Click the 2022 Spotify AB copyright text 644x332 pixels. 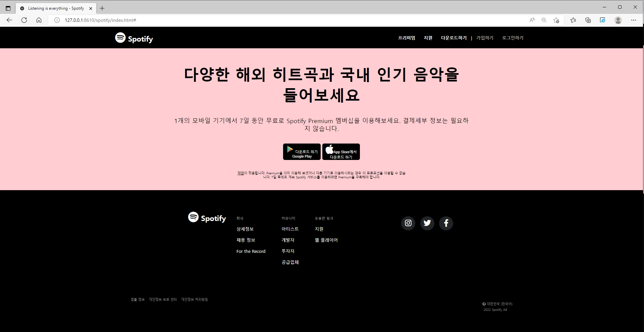tap(495, 310)
